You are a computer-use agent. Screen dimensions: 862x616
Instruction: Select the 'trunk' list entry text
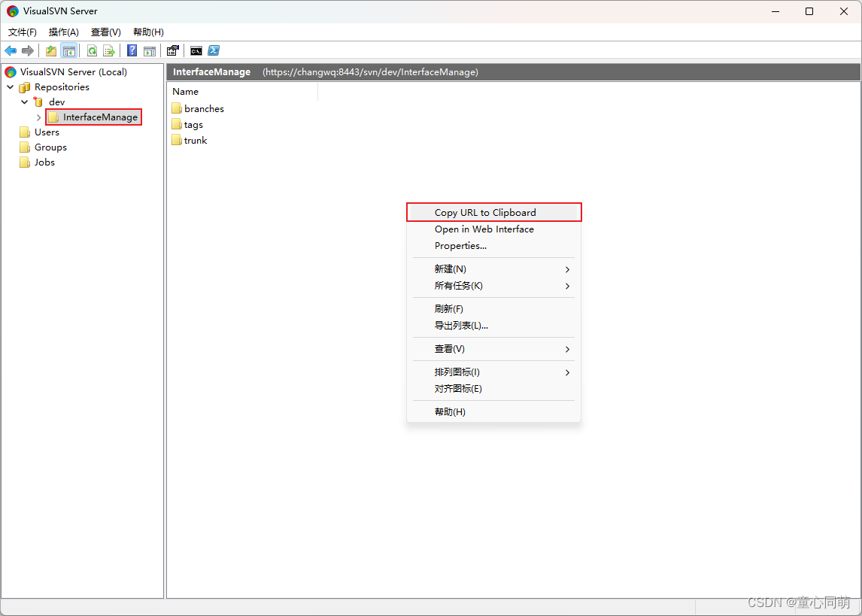pyautogui.click(x=196, y=140)
